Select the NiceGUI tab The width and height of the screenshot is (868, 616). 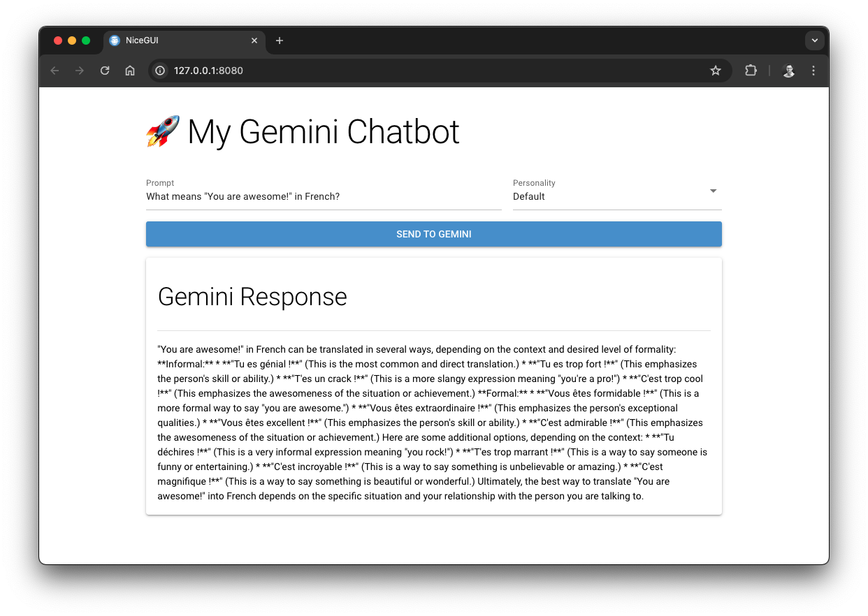point(175,41)
